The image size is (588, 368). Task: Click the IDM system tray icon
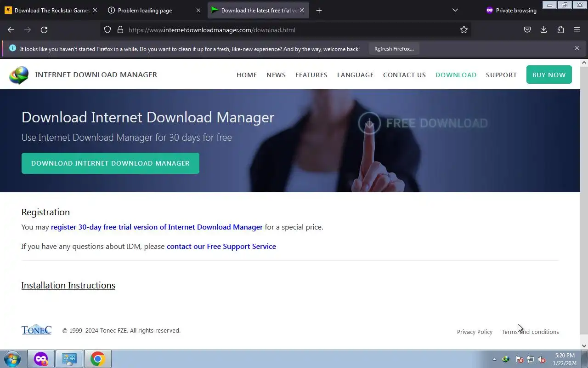pos(506,359)
